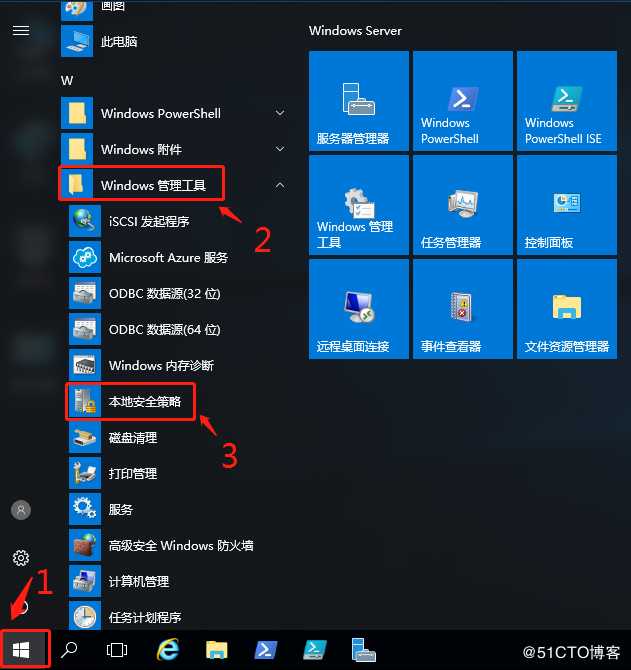Open the Settings gear in Start

pos(21,558)
